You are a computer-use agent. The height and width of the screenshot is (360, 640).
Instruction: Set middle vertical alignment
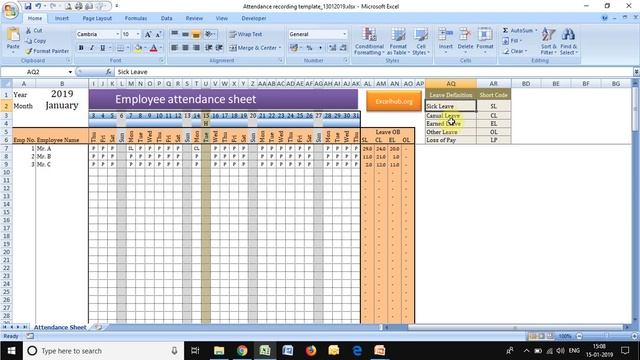(185, 34)
